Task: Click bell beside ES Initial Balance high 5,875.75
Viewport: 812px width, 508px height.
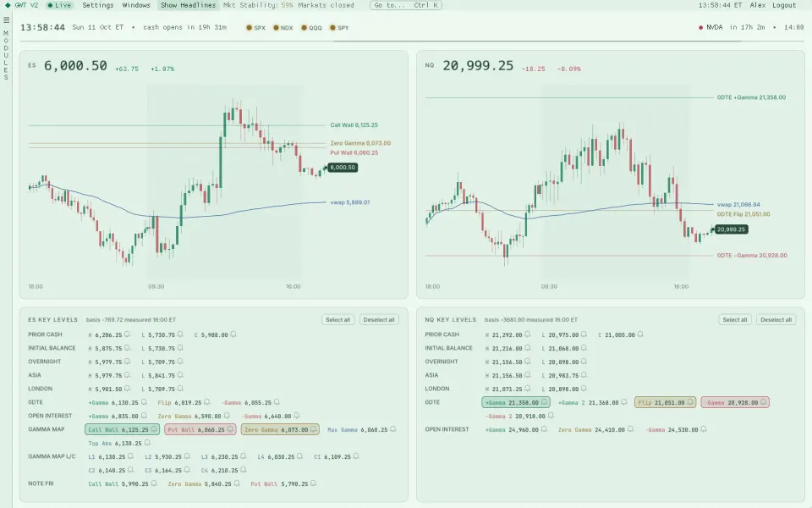Action: [x=127, y=348]
